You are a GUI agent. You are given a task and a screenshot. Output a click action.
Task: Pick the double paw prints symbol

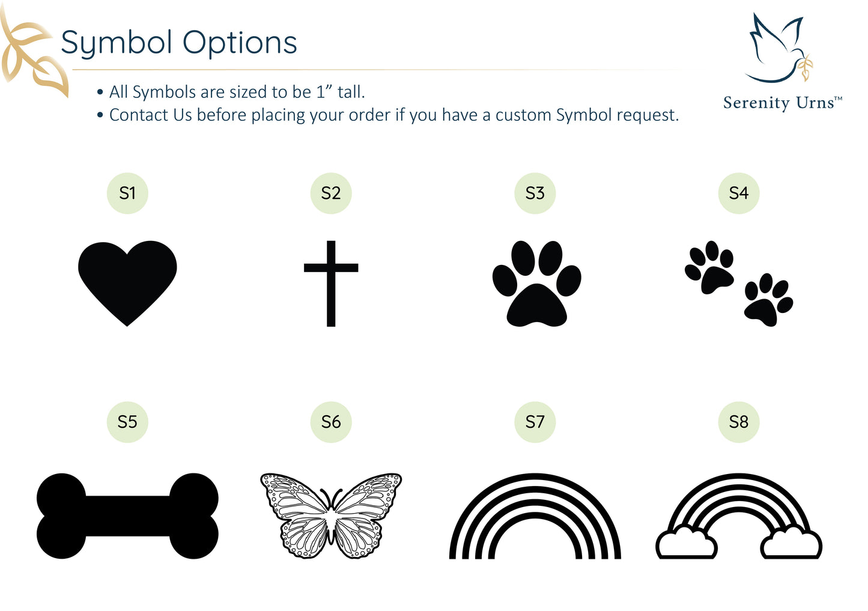coord(739,283)
